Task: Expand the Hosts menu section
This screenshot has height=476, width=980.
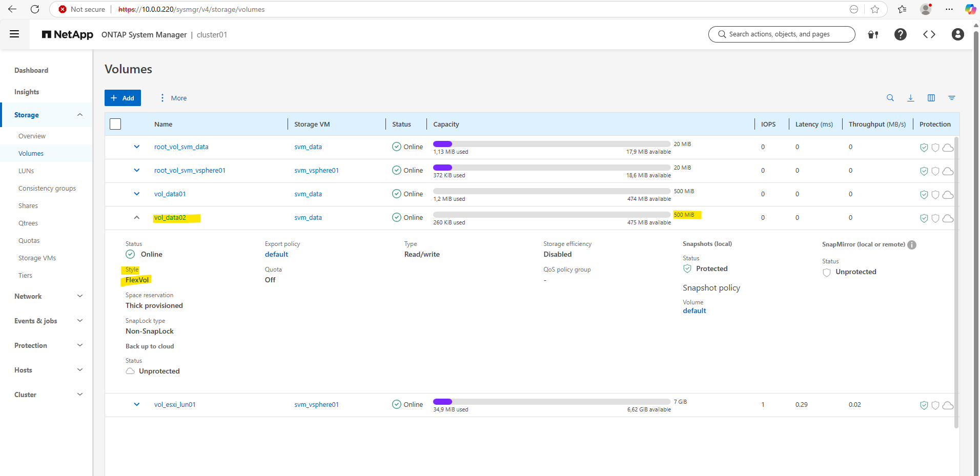Action: tap(80, 370)
